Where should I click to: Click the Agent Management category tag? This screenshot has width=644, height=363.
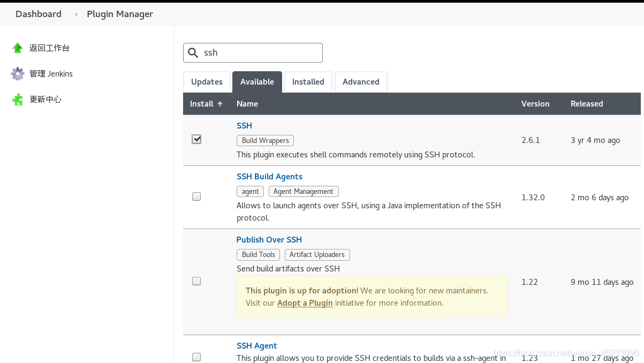click(x=304, y=191)
